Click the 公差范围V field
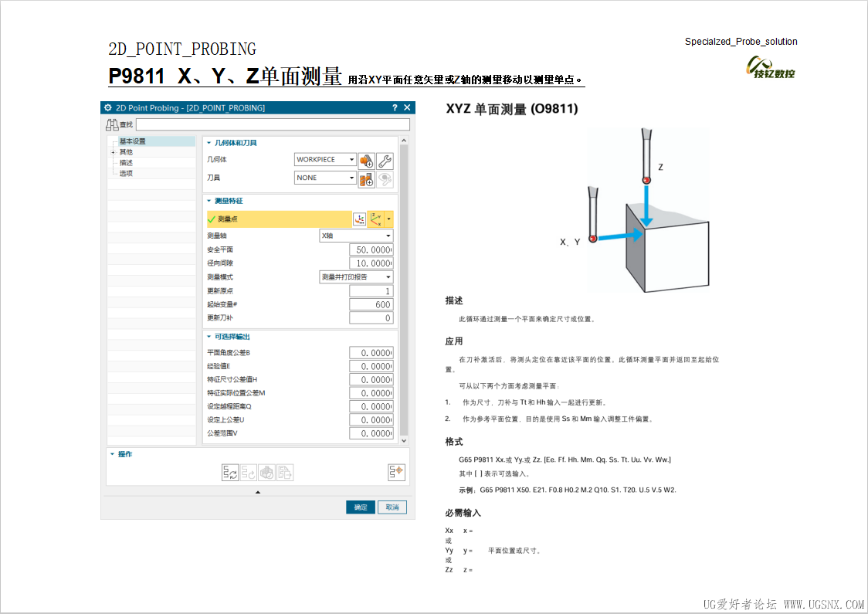Image resolution: width=868 pixels, height=614 pixels. [x=371, y=433]
